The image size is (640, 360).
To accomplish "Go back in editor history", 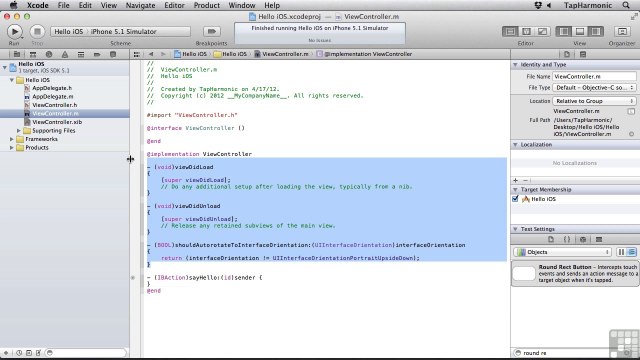I will 151,54.
